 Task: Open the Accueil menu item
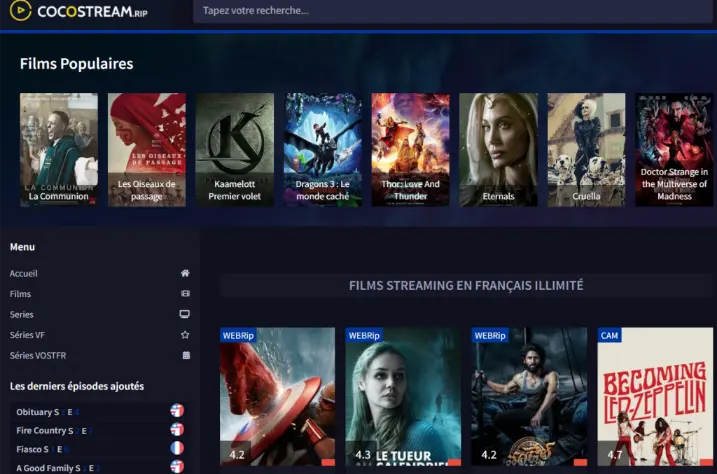[x=24, y=273]
